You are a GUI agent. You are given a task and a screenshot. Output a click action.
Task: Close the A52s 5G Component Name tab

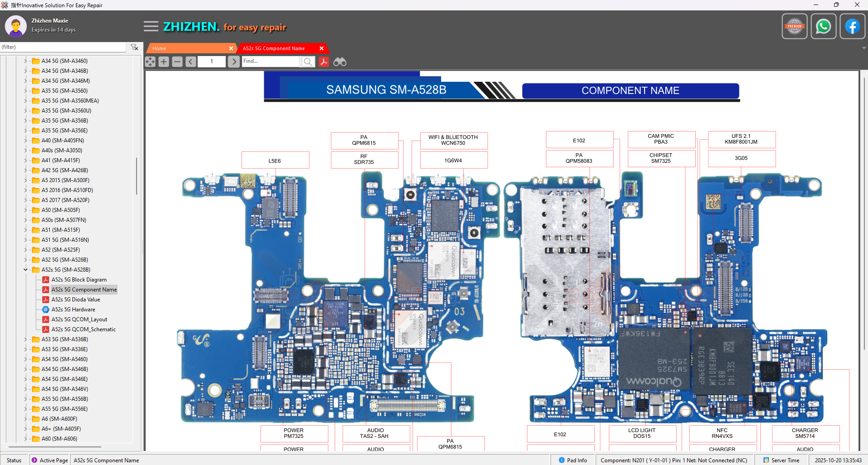(x=322, y=48)
